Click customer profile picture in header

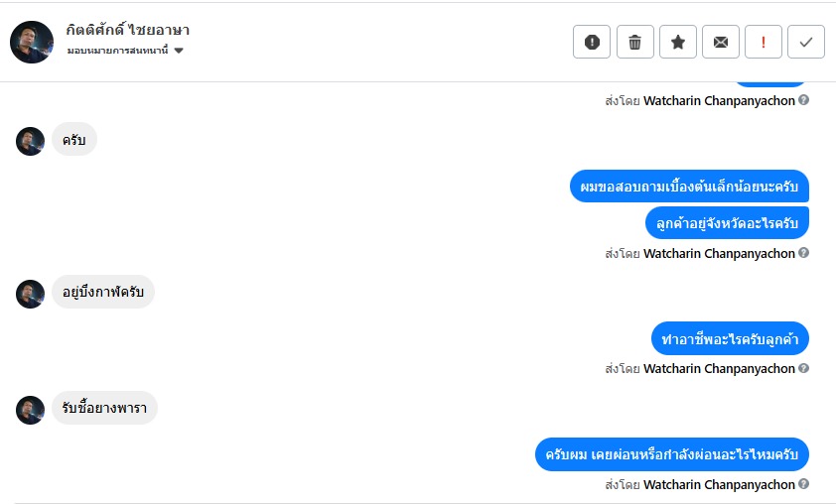[32, 42]
